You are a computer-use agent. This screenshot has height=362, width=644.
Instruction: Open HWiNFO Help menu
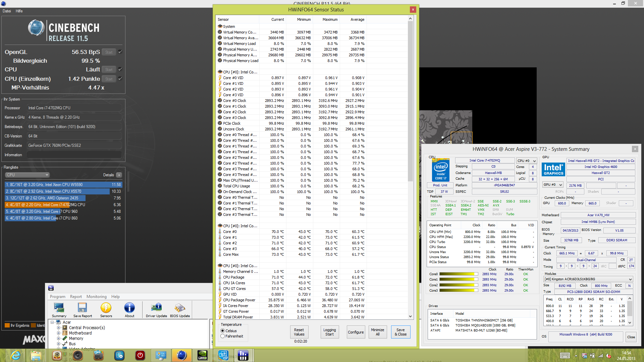[115, 297]
